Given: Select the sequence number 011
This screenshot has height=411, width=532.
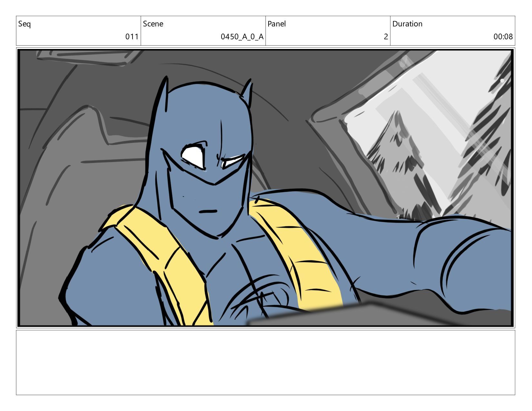Looking at the screenshot, I should coord(132,37).
